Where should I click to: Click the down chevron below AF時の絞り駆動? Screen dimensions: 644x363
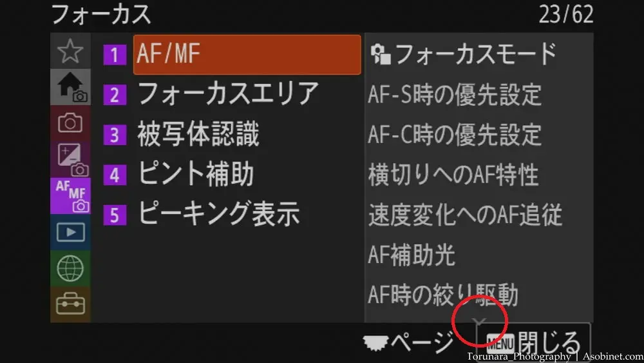(479, 321)
